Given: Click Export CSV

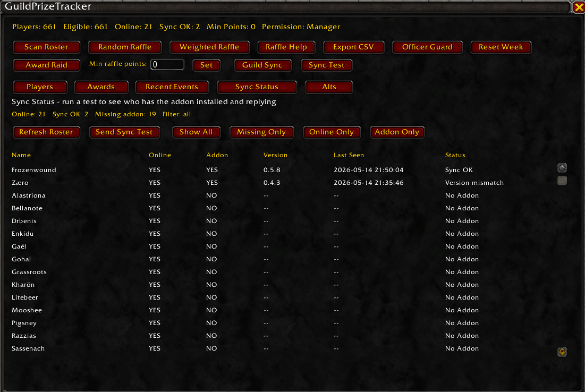Looking at the screenshot, I should click(x=353, y=47).
